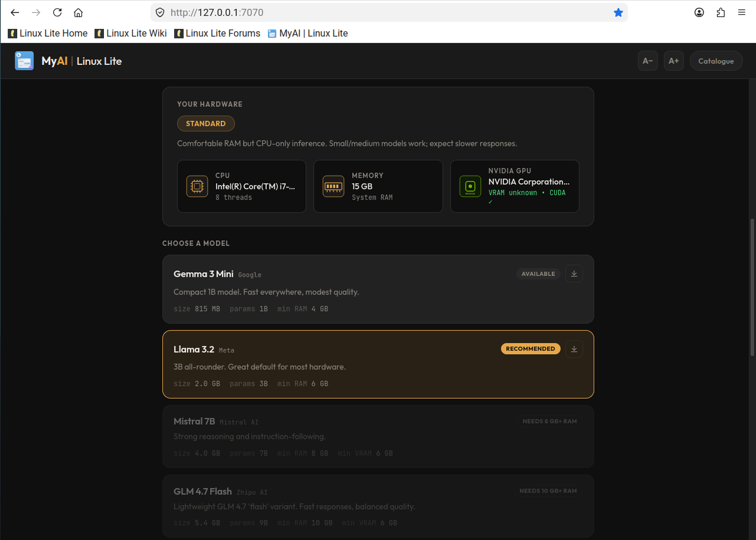Open the browser home page icon

click(x=78, y=12)
